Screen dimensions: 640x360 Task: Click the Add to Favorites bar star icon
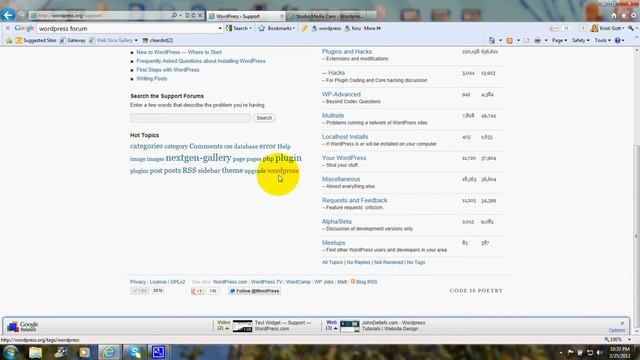coord(9,40)
